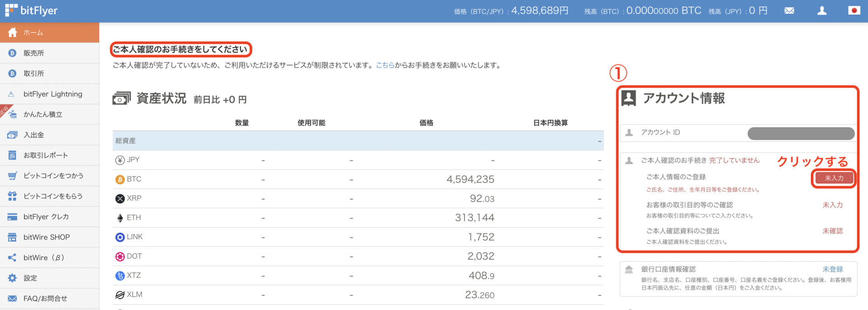Viewport: 868px width, 310px height.
Task: Click 完了していません status text
Action: tap(734, 160)
